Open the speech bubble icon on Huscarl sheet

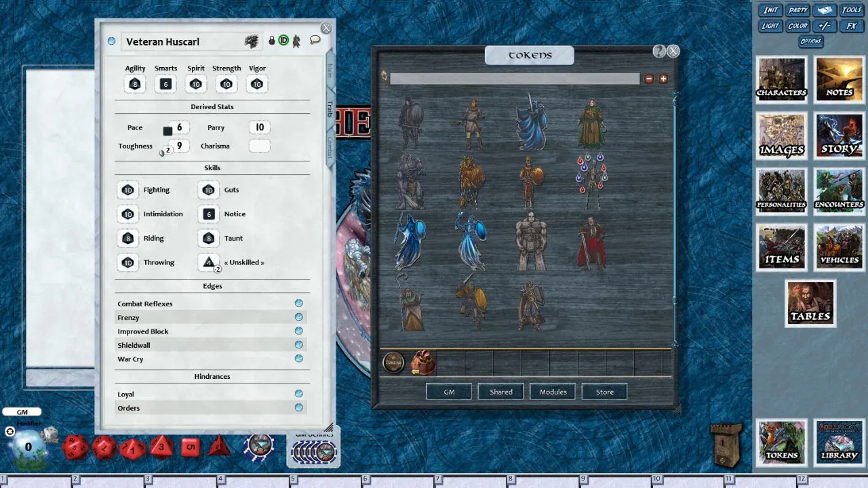point(315,40)
